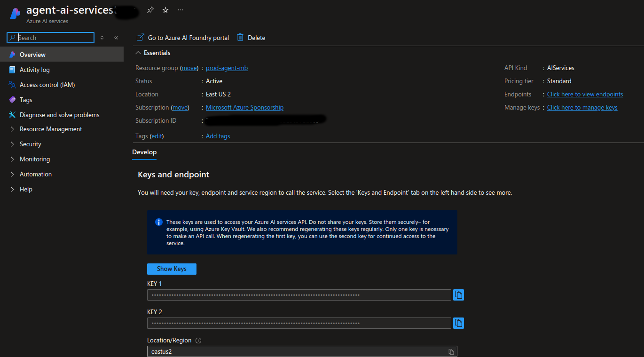Click the Standard pricing tier value
Image resolution: width=644 pixels, height=357 pixels.
(x=559, y=81)
